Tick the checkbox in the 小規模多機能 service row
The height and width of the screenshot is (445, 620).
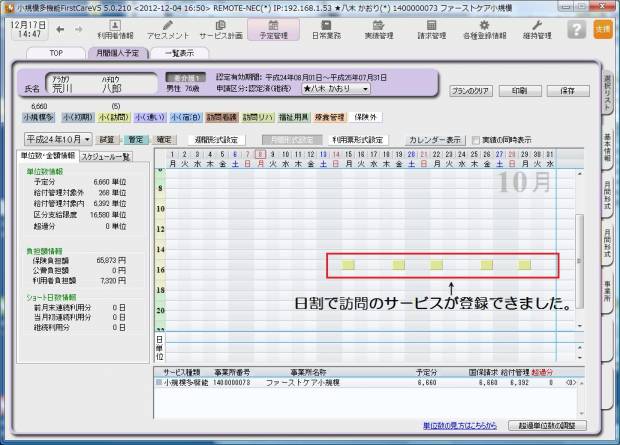(158, 381)
